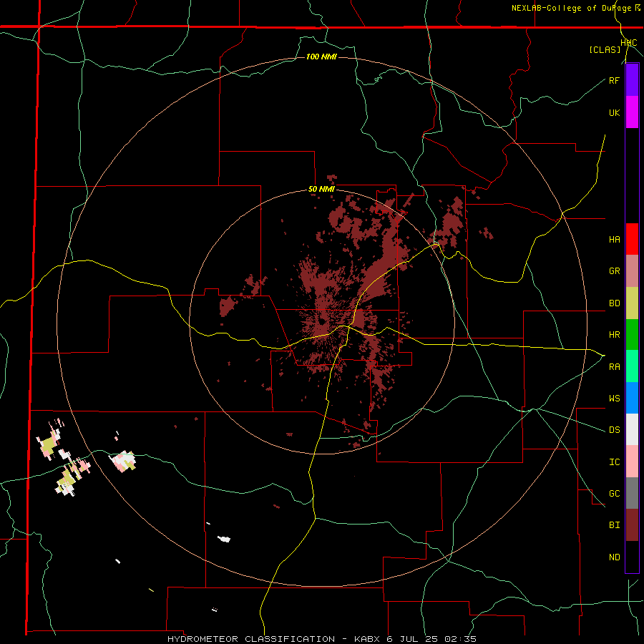Click the KABX station identifier
This screenshot has width=644, height=644.
pyautogui.click(x=369, y=639)
